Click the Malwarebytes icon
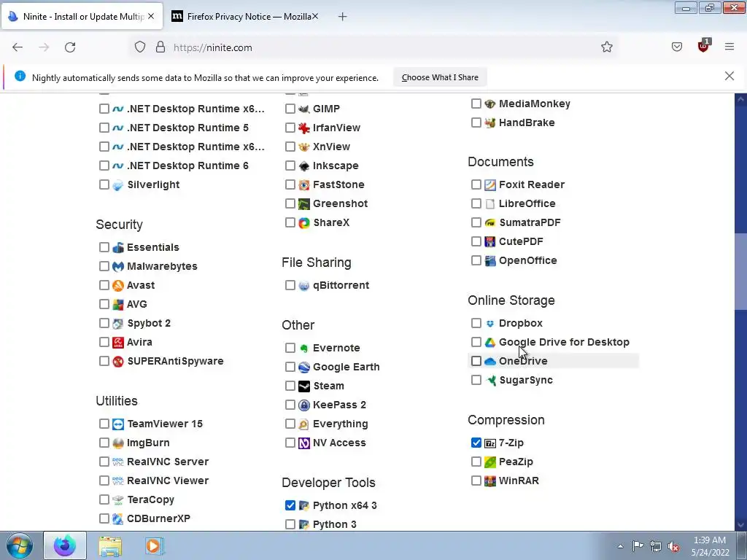 click(118, 267)
